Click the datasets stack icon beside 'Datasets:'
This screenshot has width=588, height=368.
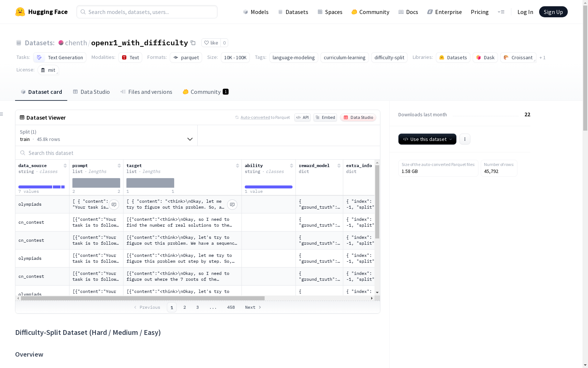pyautogui.click(x=19, y=43)
